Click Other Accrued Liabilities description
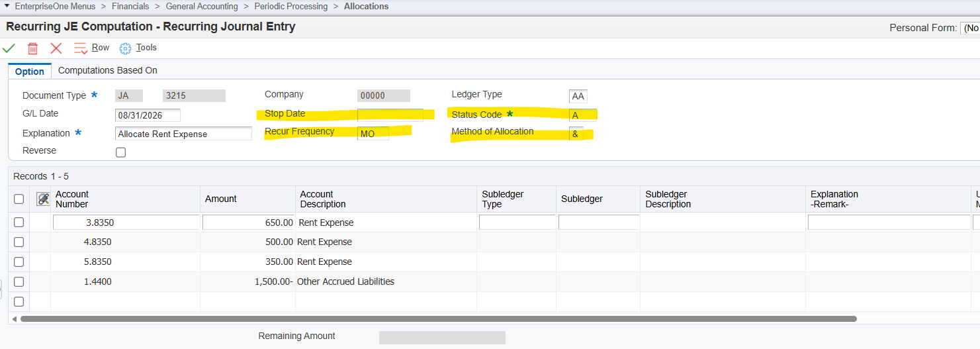Image resolution: width=980 pixels, height=349 pixels. tap(345, 281)
